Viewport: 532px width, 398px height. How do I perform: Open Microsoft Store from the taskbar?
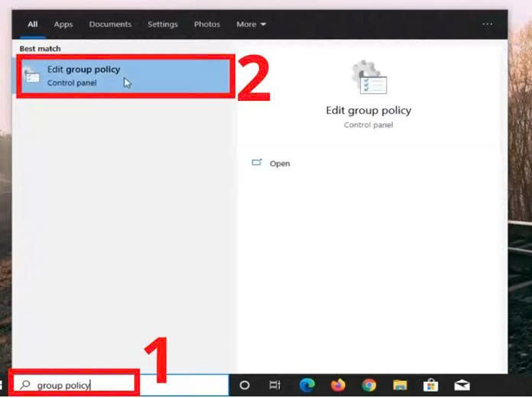pyautogui.click(x=430, y=385)
